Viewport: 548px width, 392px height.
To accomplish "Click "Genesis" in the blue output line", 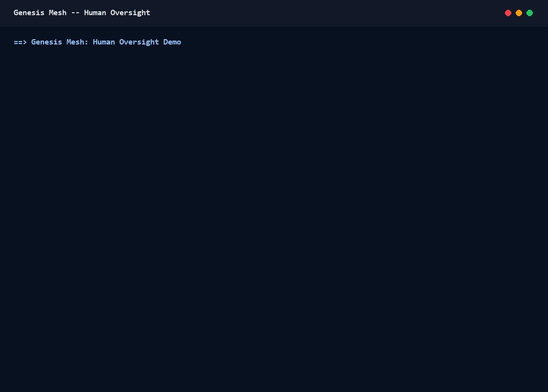I will pyautogui.click(x=46, y=42).
